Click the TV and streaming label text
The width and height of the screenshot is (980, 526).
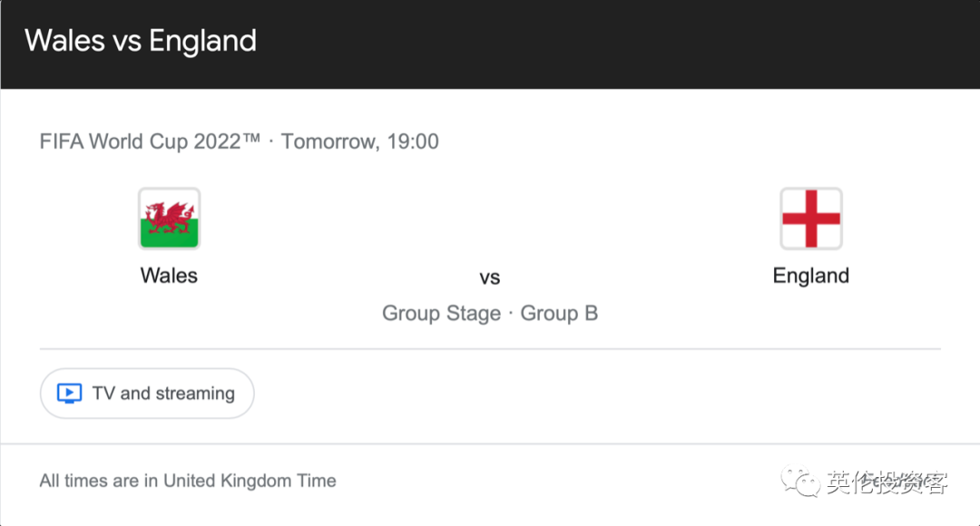(163, 394)
